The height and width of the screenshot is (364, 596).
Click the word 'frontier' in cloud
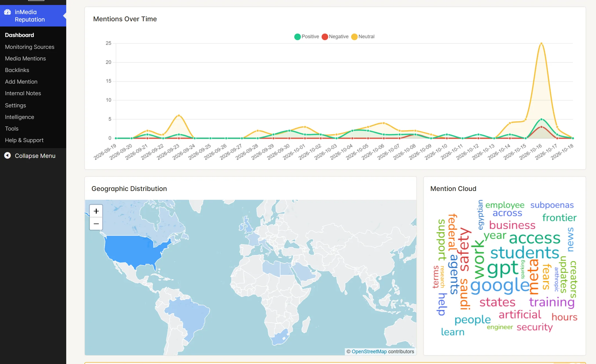[x=559, y=218]
